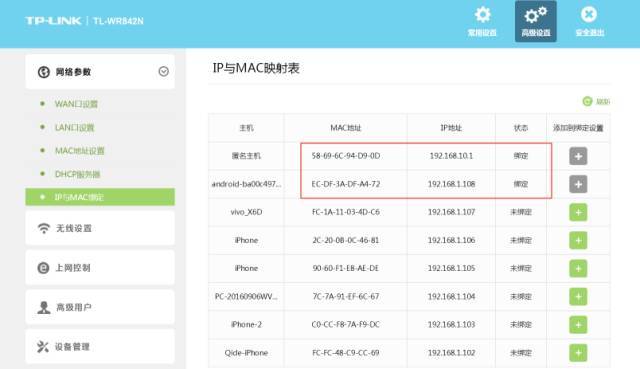The height and width of the screenshot is (369, 640).
Task: Click host name vivo_X6D
Action: (246, 212)
